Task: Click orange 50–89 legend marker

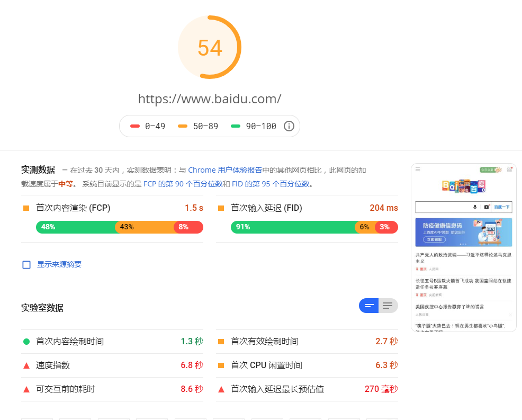Action: coord(183,126)
